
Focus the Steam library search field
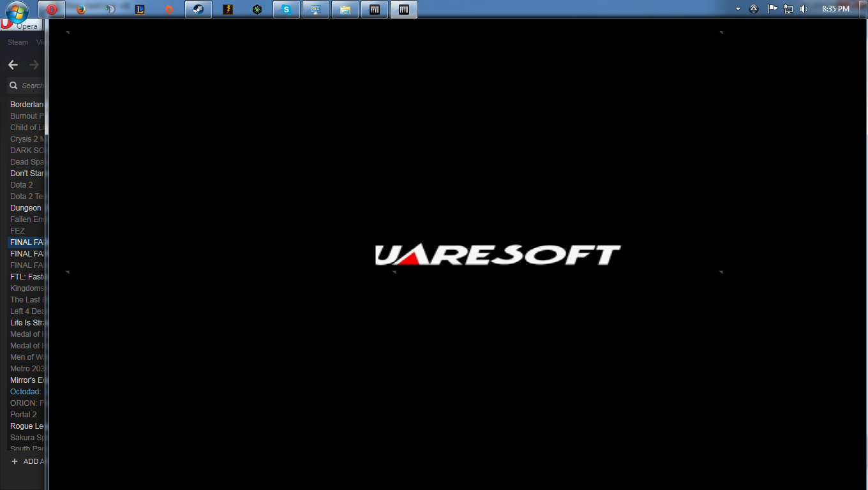[x=26, y=85]
